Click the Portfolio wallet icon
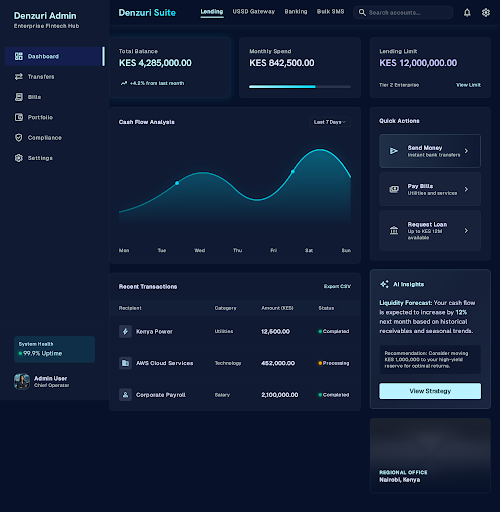 [x=19, y=117]
